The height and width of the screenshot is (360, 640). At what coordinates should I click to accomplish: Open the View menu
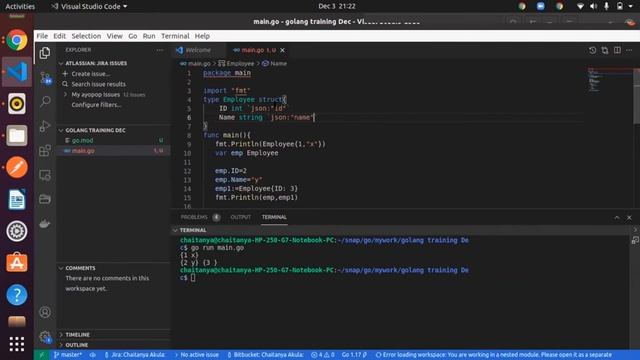115,36
